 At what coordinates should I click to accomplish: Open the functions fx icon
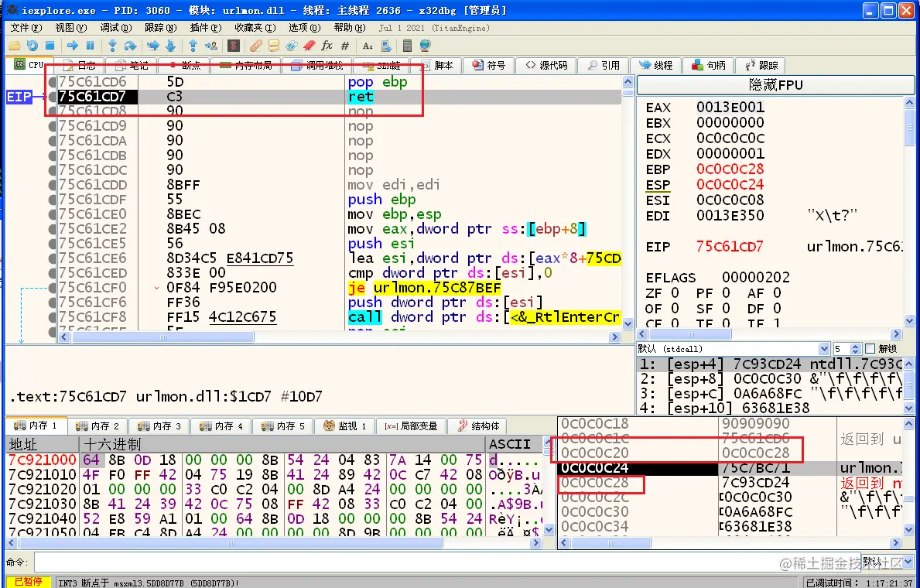[327, 45]
